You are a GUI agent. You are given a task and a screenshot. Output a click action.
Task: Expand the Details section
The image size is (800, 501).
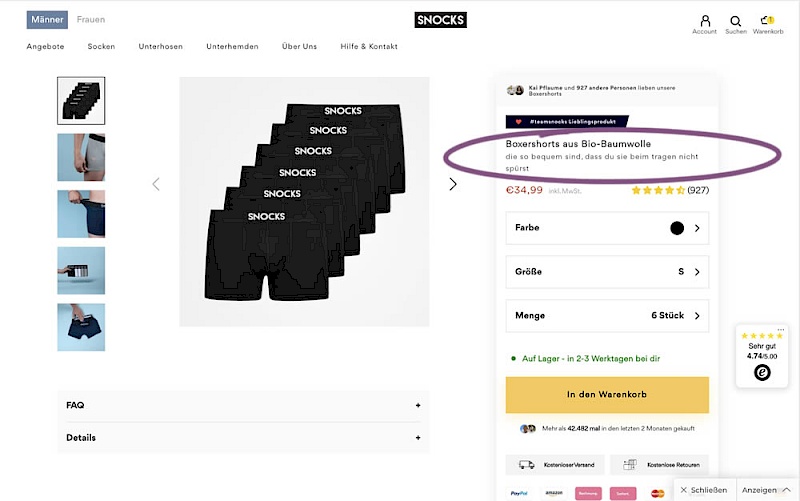(243, 437)
